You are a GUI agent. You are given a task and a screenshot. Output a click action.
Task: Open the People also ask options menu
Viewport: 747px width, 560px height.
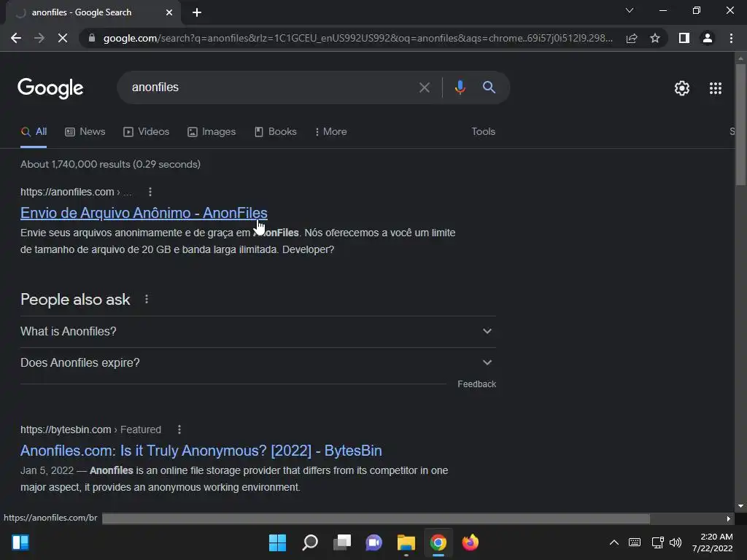pos(147,300)
